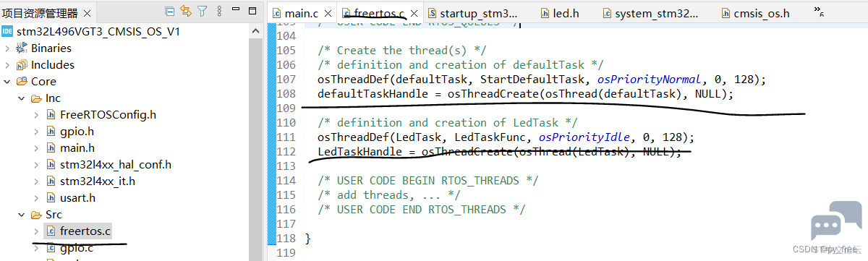
Task: Open the chat bubble overlay icon
Action: (x=835, y=221)
